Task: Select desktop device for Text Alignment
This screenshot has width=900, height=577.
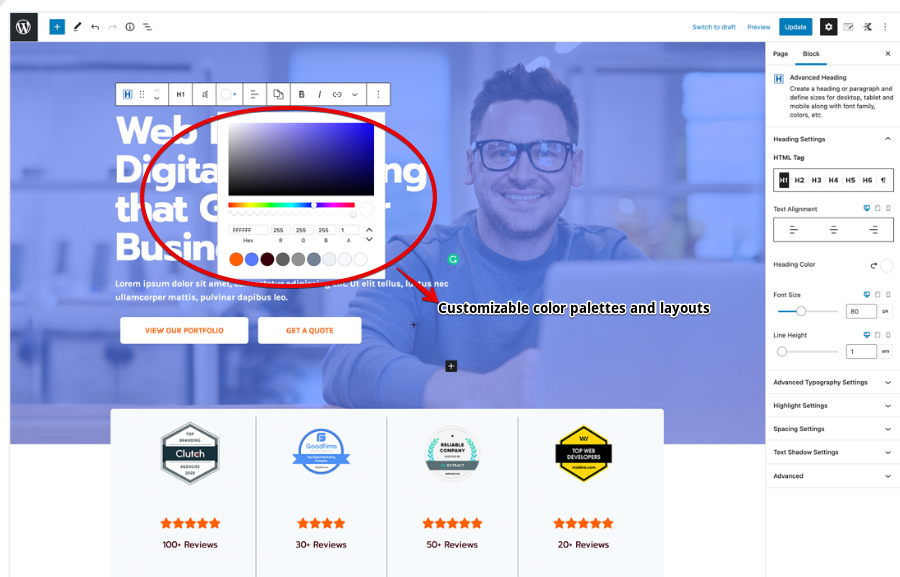Action: coord(867,208)
